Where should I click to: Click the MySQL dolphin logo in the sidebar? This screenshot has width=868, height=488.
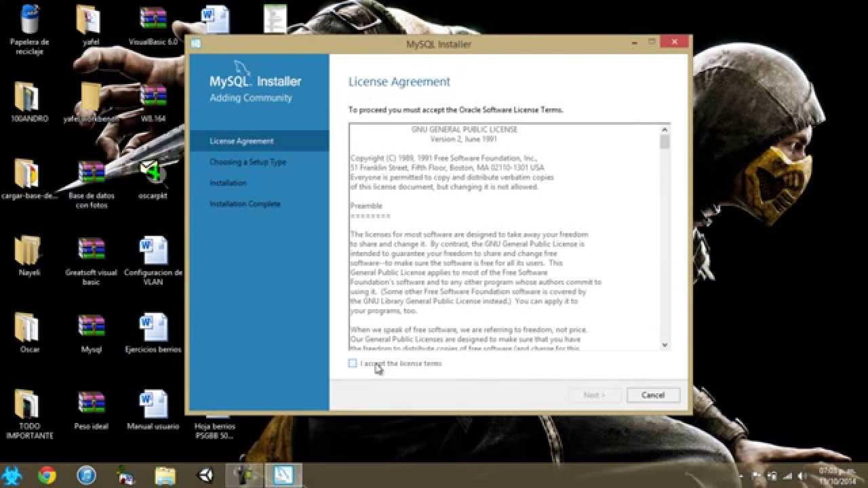coord(242,68)
